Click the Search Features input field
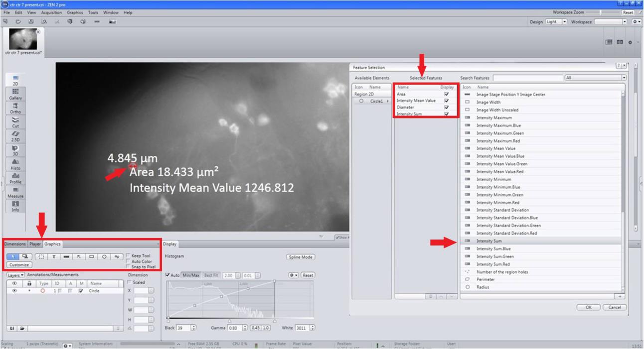 (528, 78)
